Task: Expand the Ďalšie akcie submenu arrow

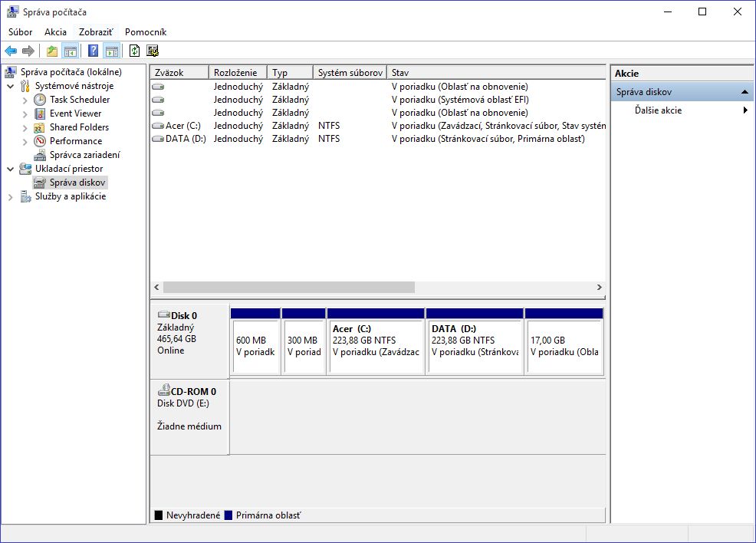Action: click(745, 110)
